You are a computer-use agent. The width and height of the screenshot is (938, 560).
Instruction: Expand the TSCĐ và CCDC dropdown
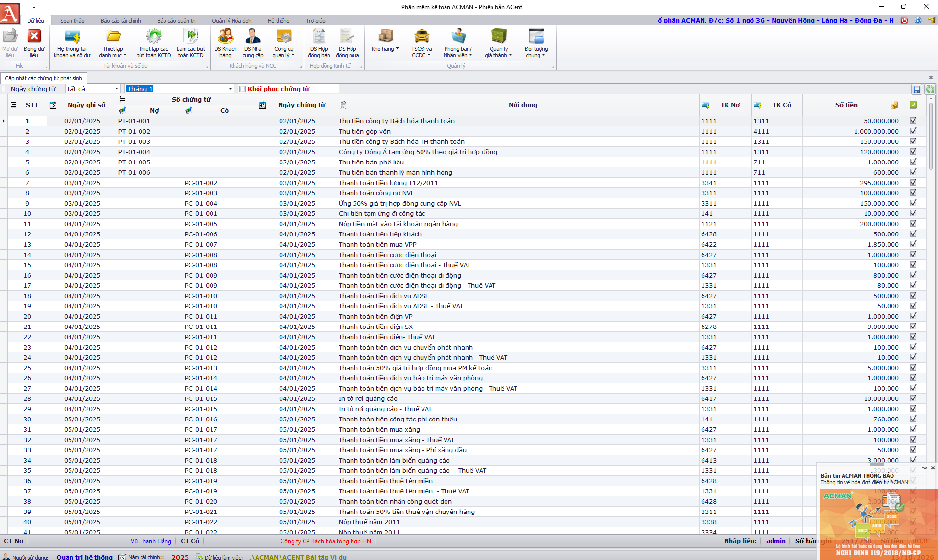(422, 44)
